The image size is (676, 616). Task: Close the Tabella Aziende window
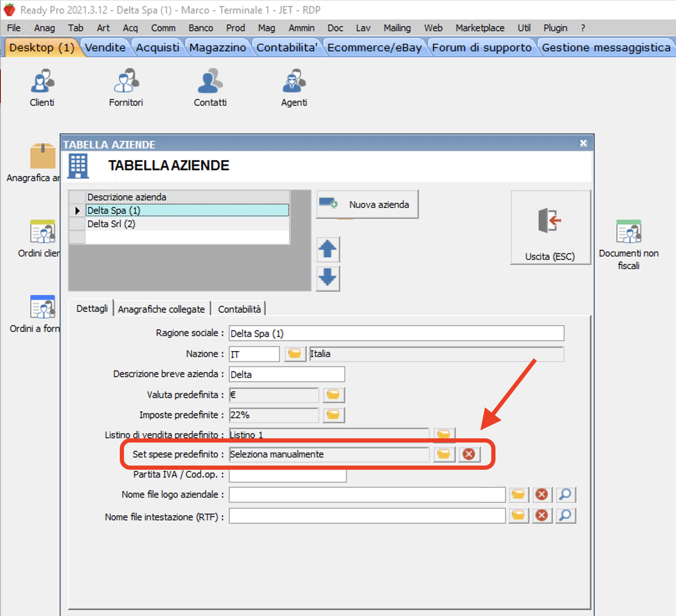(x=583, y=143)
